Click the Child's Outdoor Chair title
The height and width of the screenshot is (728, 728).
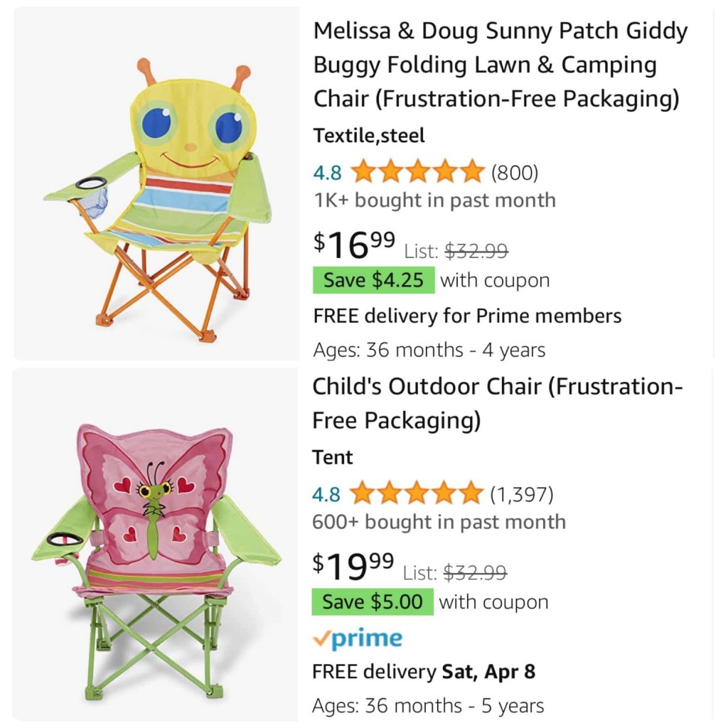[497, 404]
